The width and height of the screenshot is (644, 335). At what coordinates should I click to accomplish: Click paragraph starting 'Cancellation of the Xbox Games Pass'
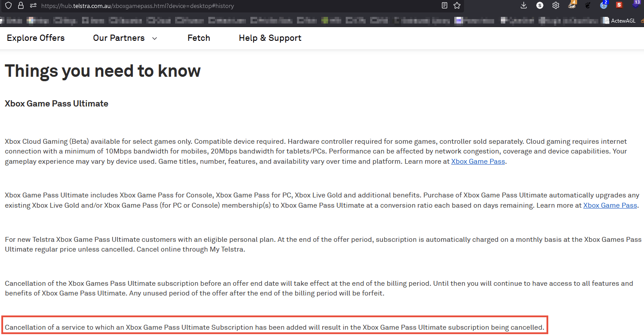point(319,288)
